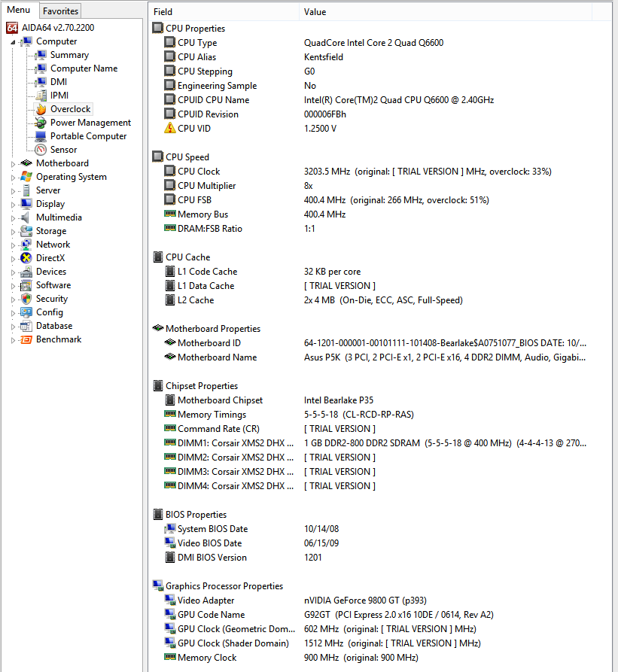Click the value 'Kentsfield'

[x=324, y=57]
